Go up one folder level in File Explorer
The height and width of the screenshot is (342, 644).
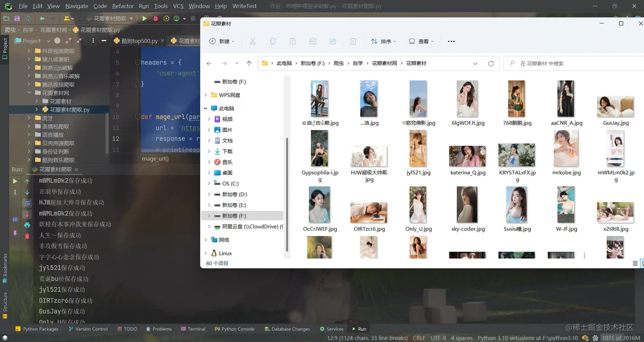coord(249,63)
